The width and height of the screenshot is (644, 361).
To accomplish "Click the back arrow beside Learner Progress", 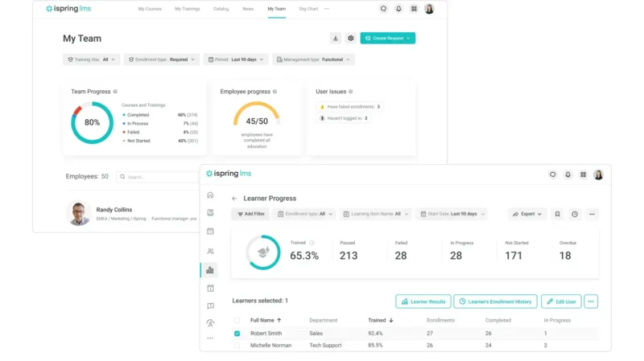I will coord(234,199).
